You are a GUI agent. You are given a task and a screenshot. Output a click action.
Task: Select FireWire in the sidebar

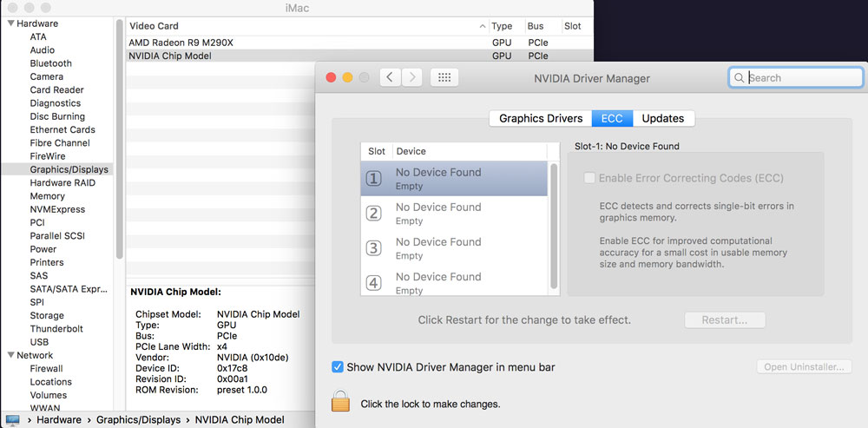(x=48, y=156)
